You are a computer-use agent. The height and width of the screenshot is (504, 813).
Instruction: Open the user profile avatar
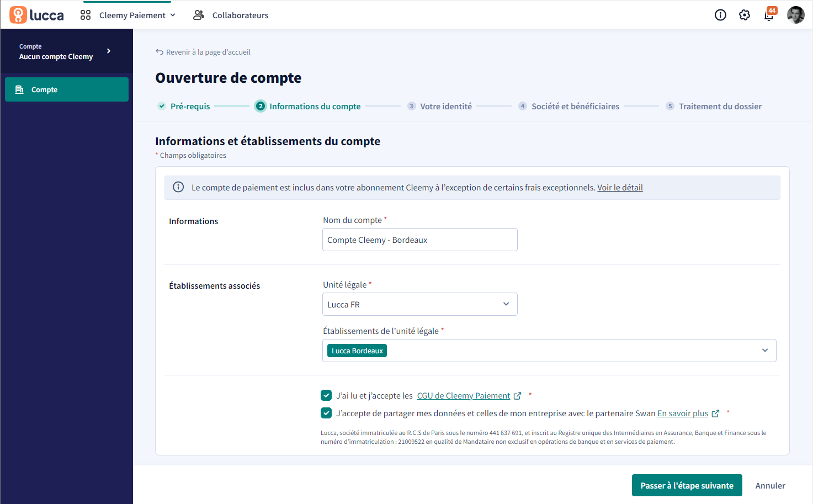[x=795, y=15]
